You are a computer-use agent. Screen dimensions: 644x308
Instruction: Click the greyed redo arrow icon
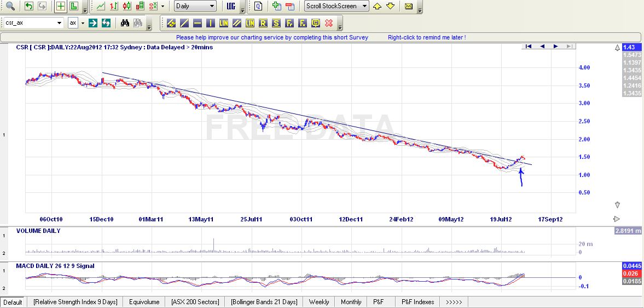point(42,6)
